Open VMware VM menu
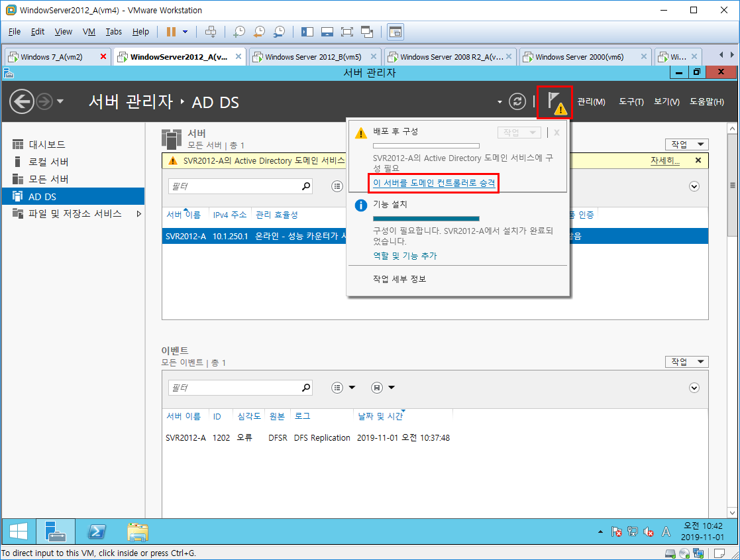The image size is (740, 560). 89,32
